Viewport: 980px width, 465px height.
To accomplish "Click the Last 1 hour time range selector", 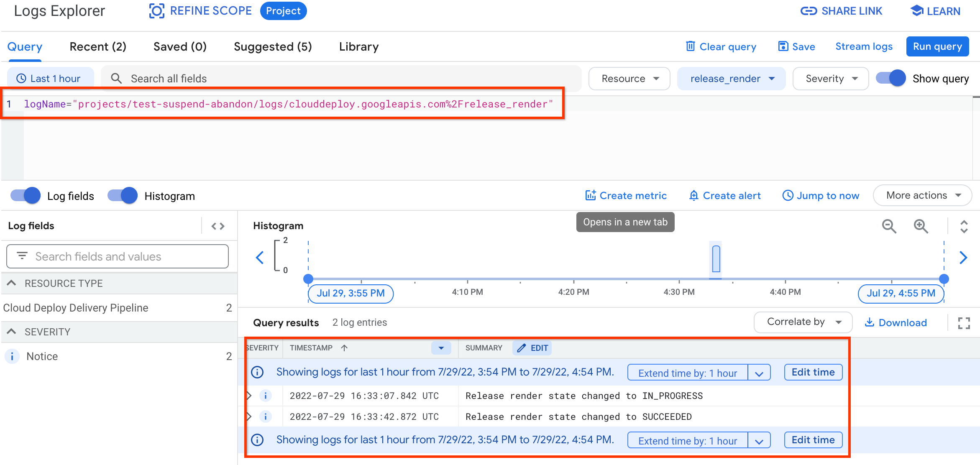I will [49, 78].
